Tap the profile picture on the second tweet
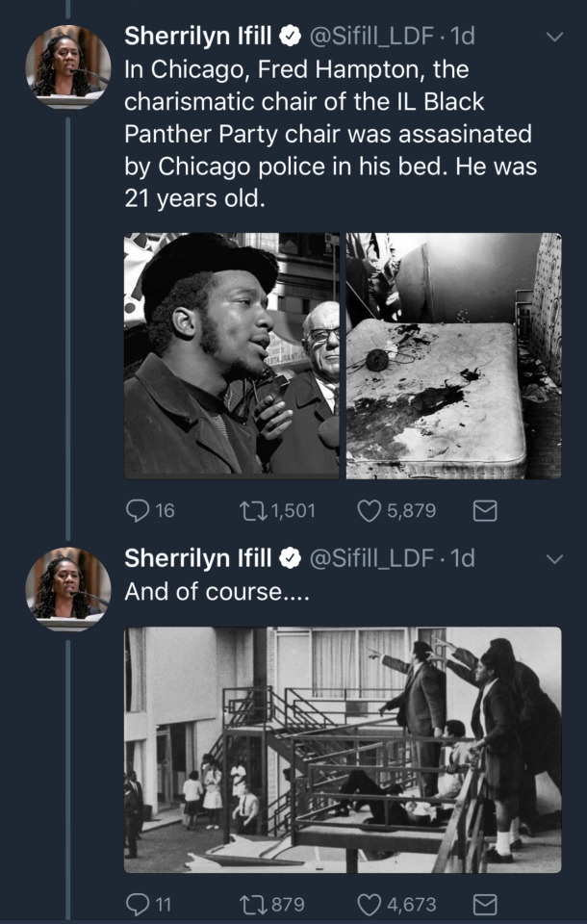The width and height of the screenshot is (587, 924). (67, 588)
